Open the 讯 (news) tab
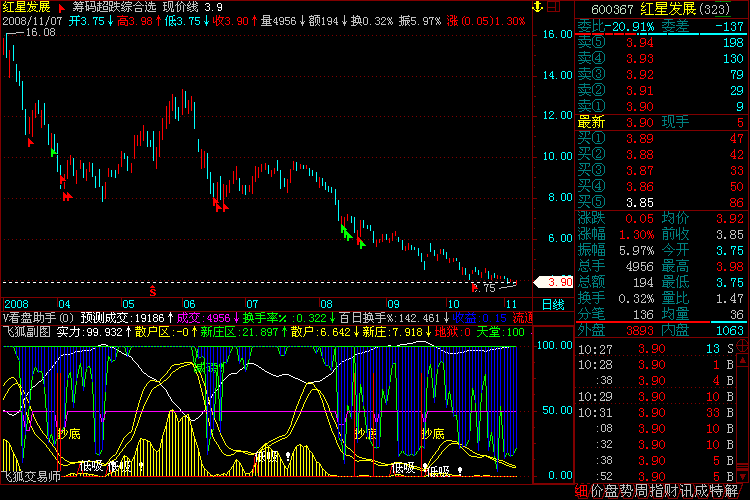The height and width of the screenshot is (500, 750). pos(686,491)
